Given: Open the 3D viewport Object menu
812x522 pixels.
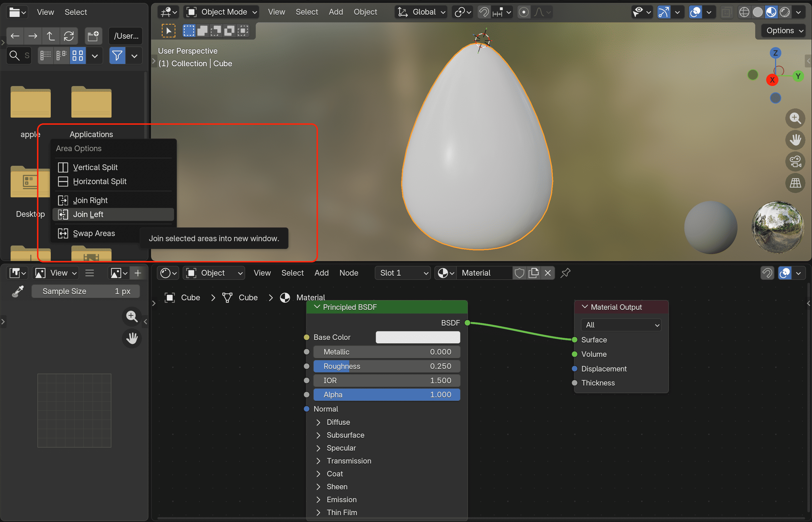Looking at the screenshot, I should (365, 12).
